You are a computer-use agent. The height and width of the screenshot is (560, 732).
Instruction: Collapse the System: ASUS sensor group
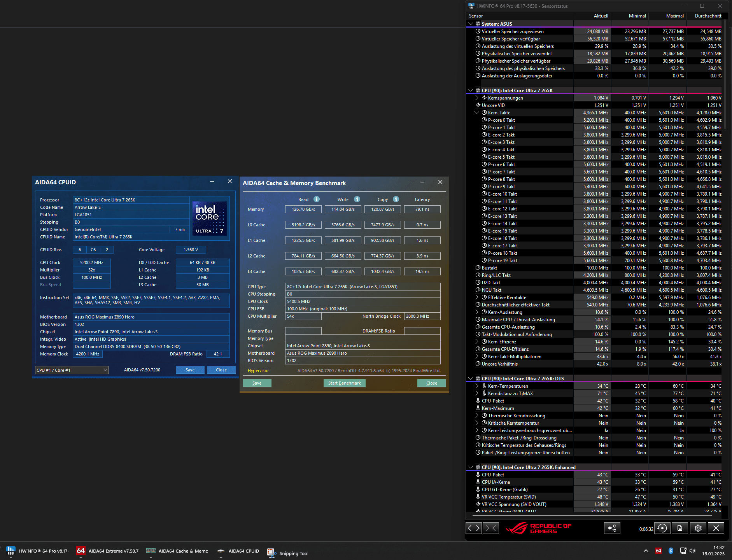click(471, 24)
